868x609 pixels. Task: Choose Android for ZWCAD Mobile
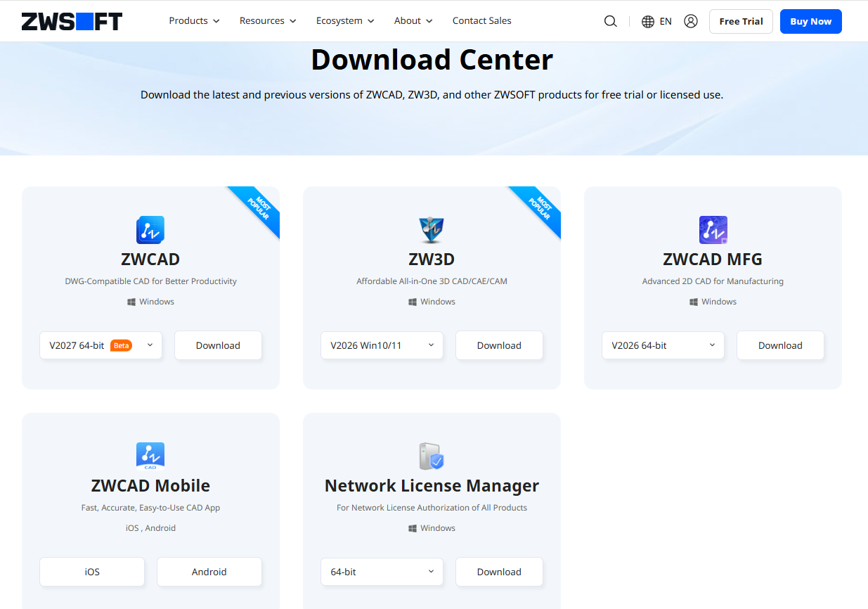(x=209, y=572)
